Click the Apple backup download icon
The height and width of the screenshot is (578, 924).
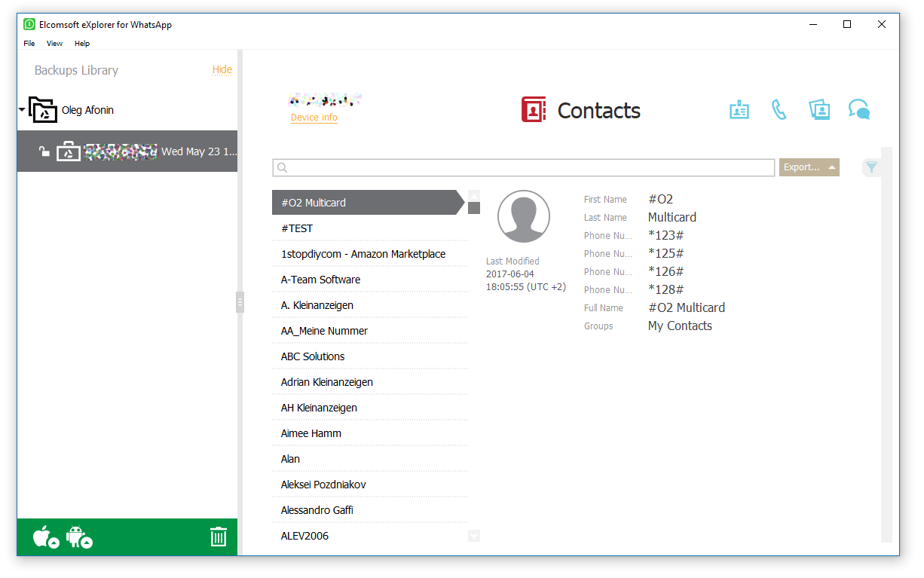coord(46,537)
